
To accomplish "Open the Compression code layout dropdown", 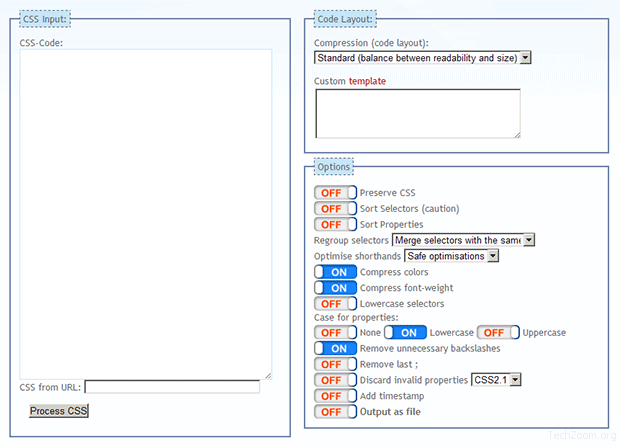I will 422,58.
